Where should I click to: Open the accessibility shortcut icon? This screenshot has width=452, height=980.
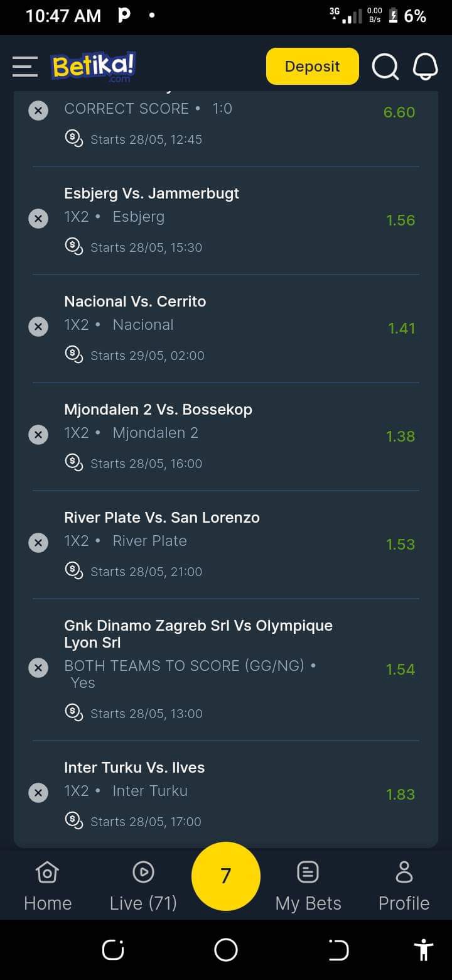coord(424,950)
